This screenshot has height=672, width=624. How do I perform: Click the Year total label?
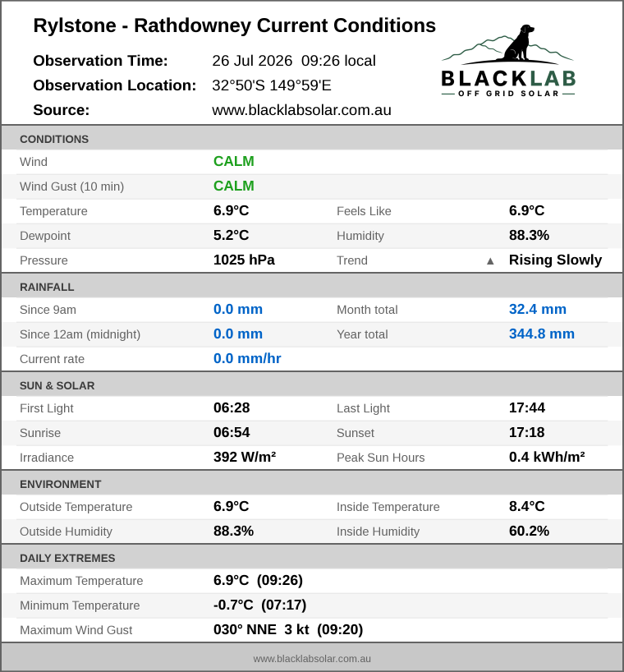point(362,334)
